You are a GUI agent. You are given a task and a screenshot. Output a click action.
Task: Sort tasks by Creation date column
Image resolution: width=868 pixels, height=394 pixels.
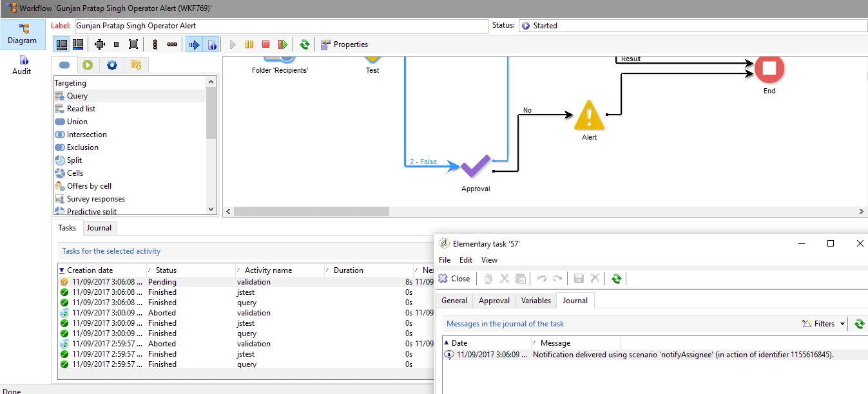[101, 270]
